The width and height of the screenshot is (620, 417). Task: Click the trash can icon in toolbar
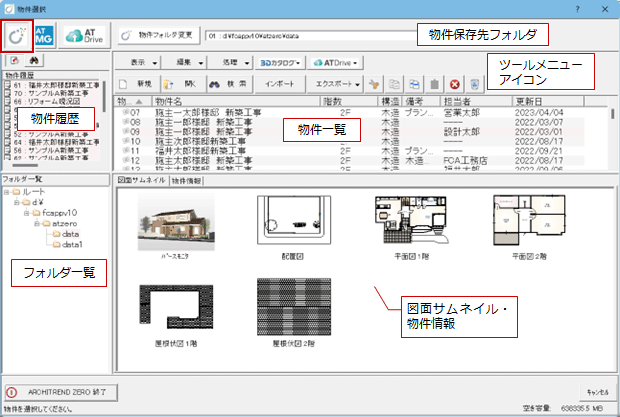point(433,86)
